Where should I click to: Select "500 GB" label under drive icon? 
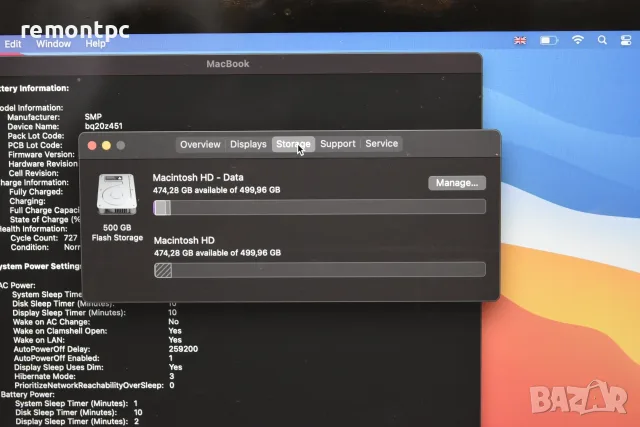tap(117, 228)
